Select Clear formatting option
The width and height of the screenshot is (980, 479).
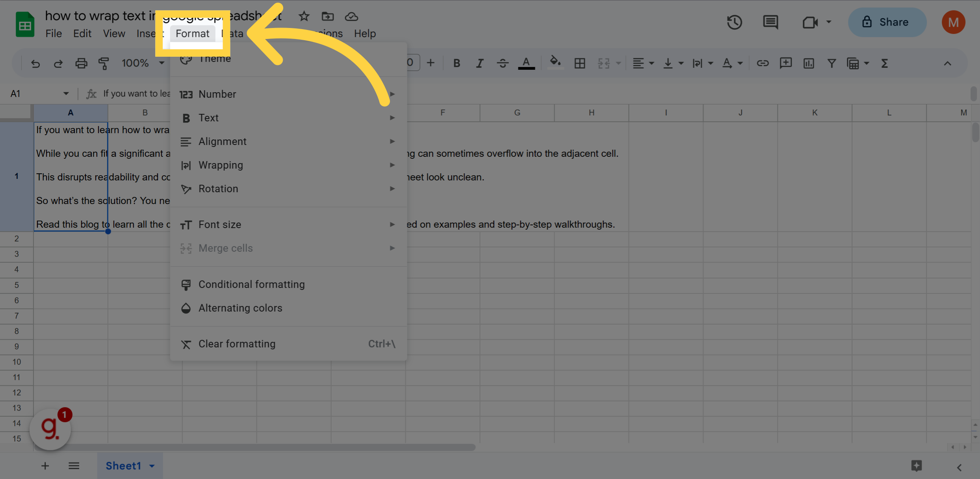click(x=237, y=343)
